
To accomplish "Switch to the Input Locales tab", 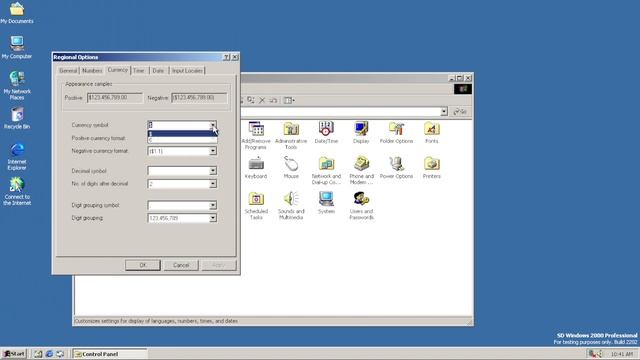I will (187, 71).
